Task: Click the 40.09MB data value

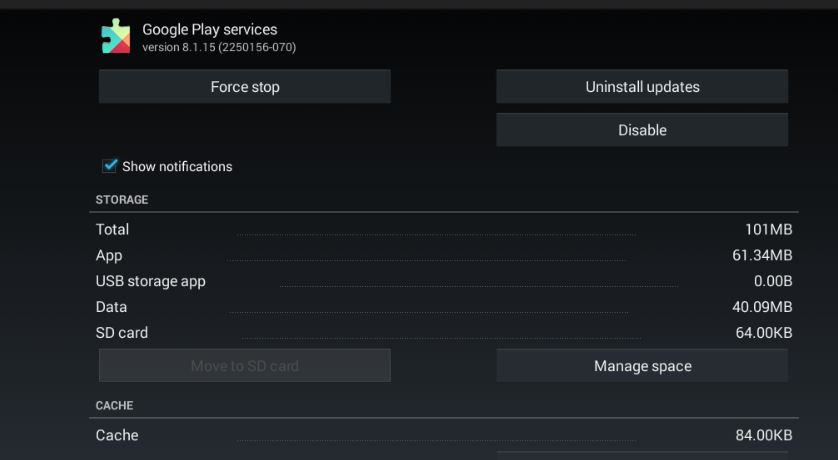Action: [762, 307]
